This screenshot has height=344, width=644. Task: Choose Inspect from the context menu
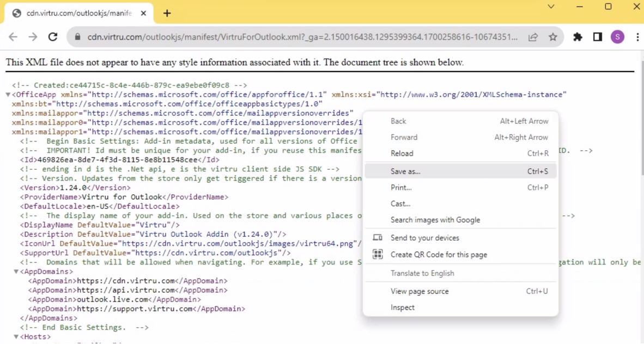(x=402, y=308)
